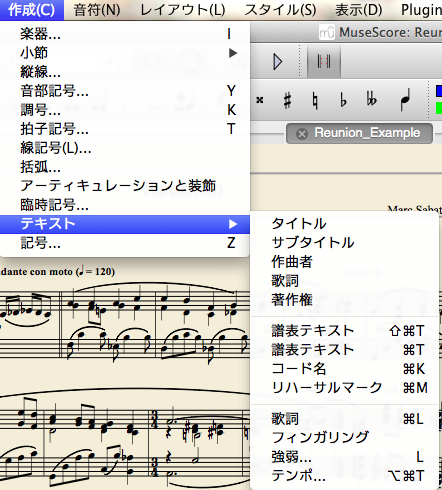442x490 pixels.
Task: Open the レイアウト(L) menu
Action: tap(183, 10)
